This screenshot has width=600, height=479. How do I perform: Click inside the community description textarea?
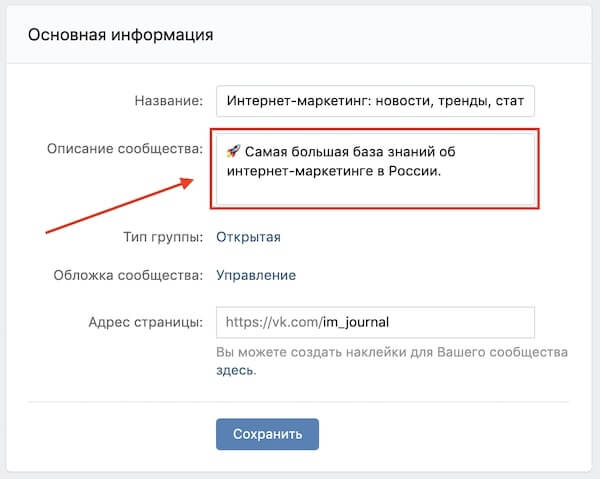pyautogui.click(x=375, y=190)
